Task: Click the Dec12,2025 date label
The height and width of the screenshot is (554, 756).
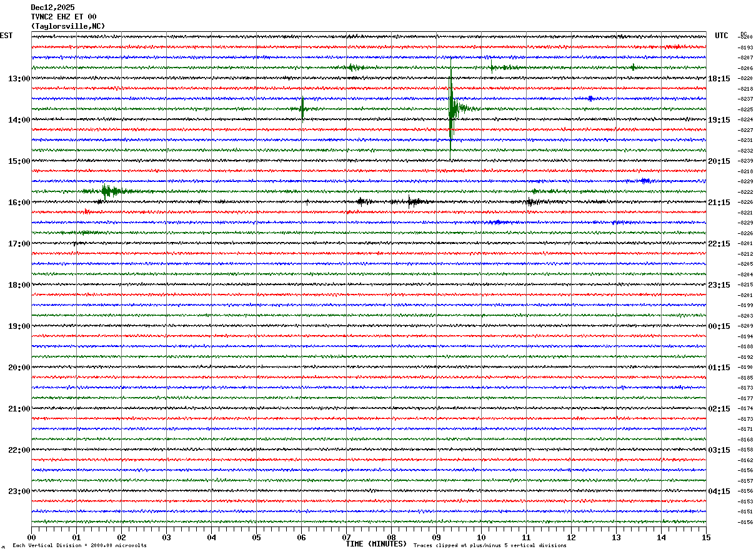Action: click(x=52, y=8)
